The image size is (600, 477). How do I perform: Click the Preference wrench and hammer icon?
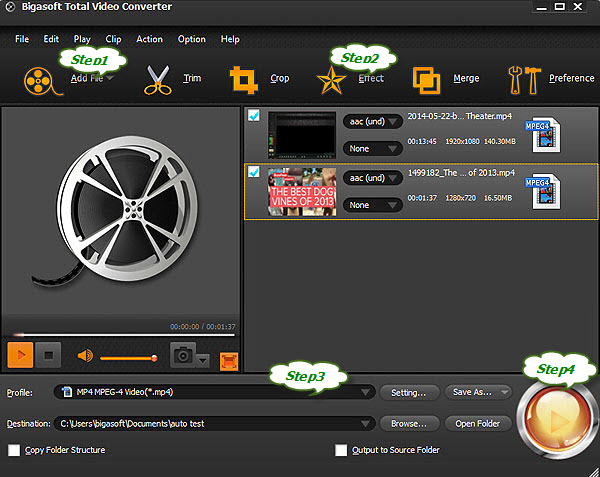(x=525, y=80)
